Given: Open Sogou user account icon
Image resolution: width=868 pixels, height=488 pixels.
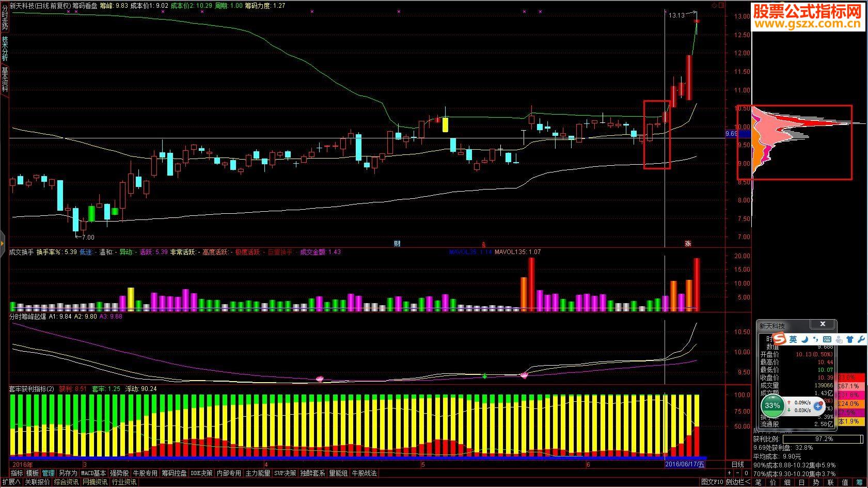Looking at the screenshot, I should pos(839,339).
